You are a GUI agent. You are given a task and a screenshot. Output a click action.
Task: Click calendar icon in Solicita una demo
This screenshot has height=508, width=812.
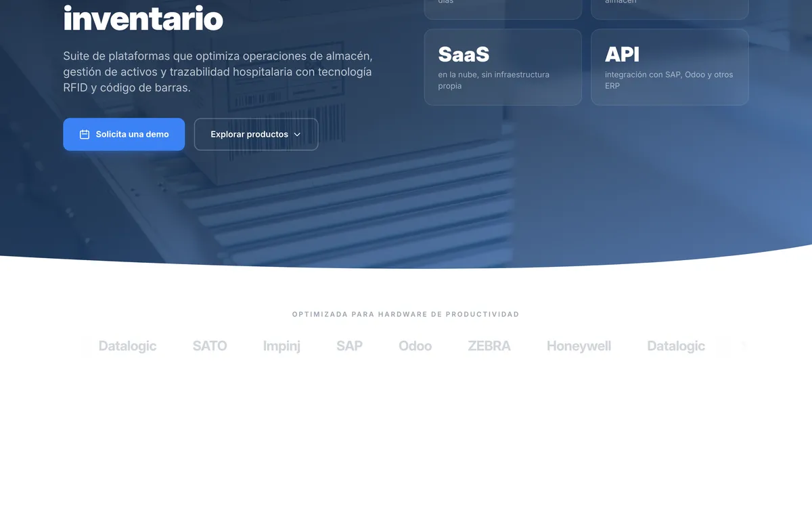click(x=85, y=134)
